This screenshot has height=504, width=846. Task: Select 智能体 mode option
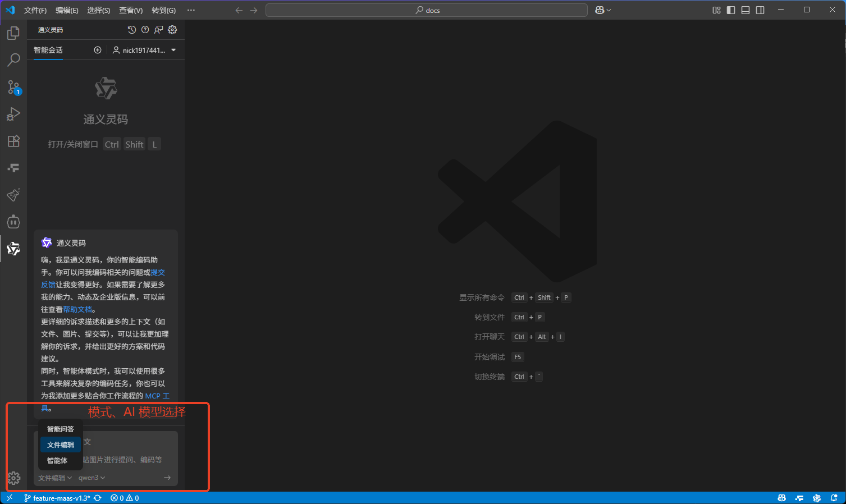point(61,460)
